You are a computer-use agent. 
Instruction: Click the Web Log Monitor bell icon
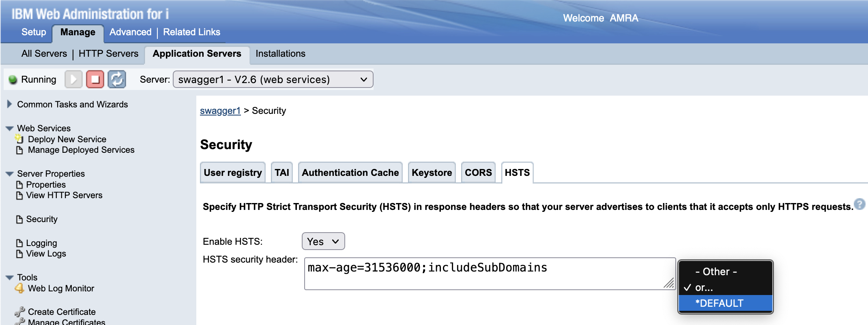(19, 288)
